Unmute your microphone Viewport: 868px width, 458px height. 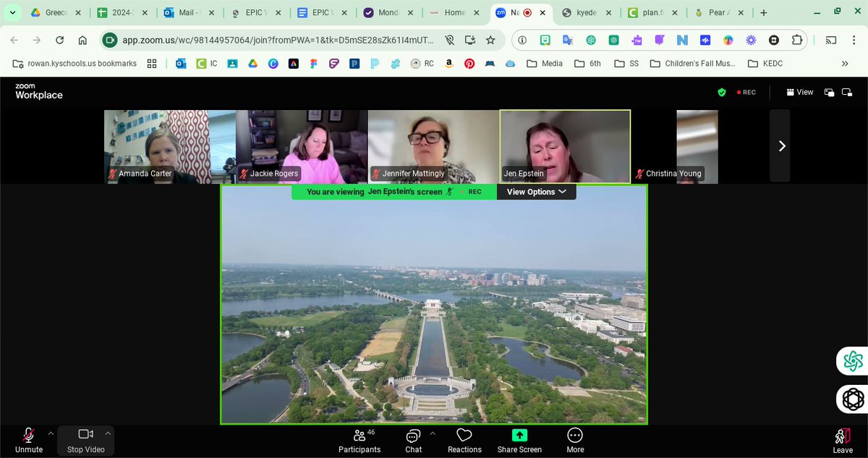27,440
